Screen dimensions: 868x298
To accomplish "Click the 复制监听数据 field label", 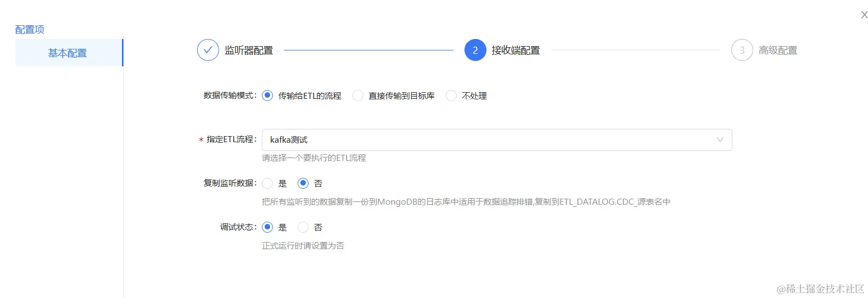I will [230, 183].
